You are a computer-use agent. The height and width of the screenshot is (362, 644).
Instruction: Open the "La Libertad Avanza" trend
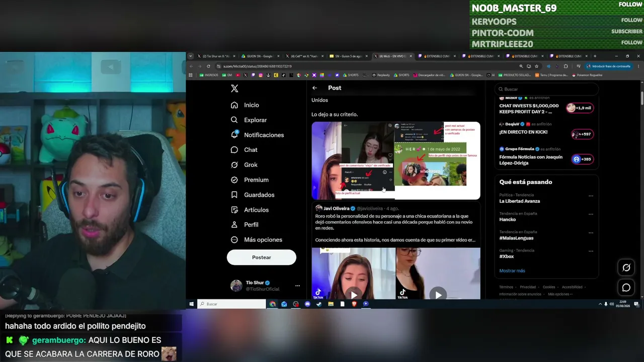520,201
